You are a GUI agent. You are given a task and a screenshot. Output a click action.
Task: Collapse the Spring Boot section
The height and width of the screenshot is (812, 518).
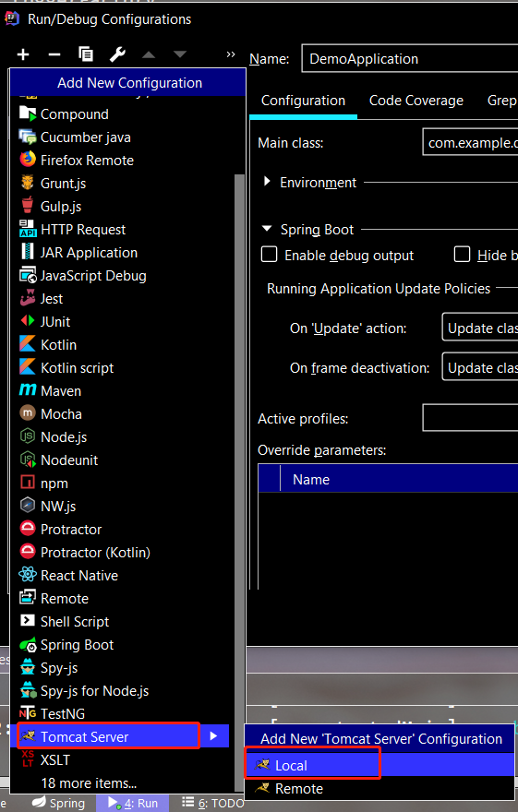point(267,229)
